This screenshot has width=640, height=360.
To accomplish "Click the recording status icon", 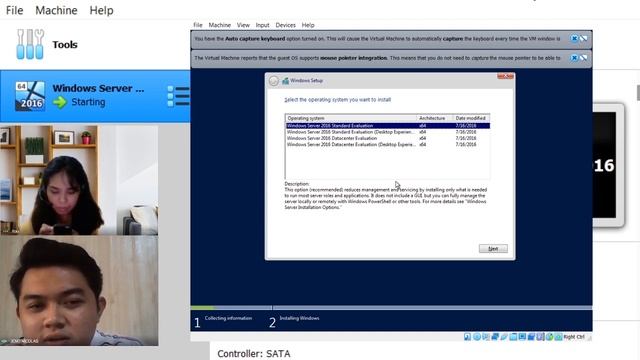I will coord(531,337).
